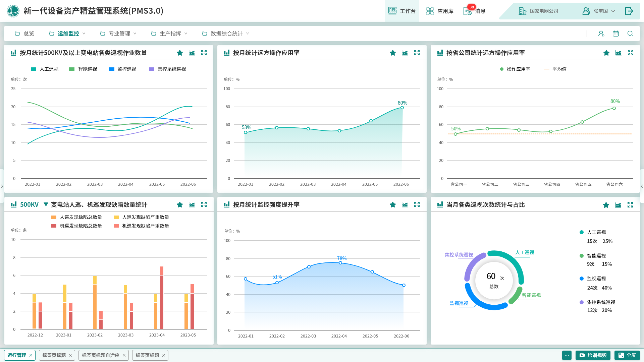Toggle 智能巡视 legend in line chart
644x362 pixels.
83,69
